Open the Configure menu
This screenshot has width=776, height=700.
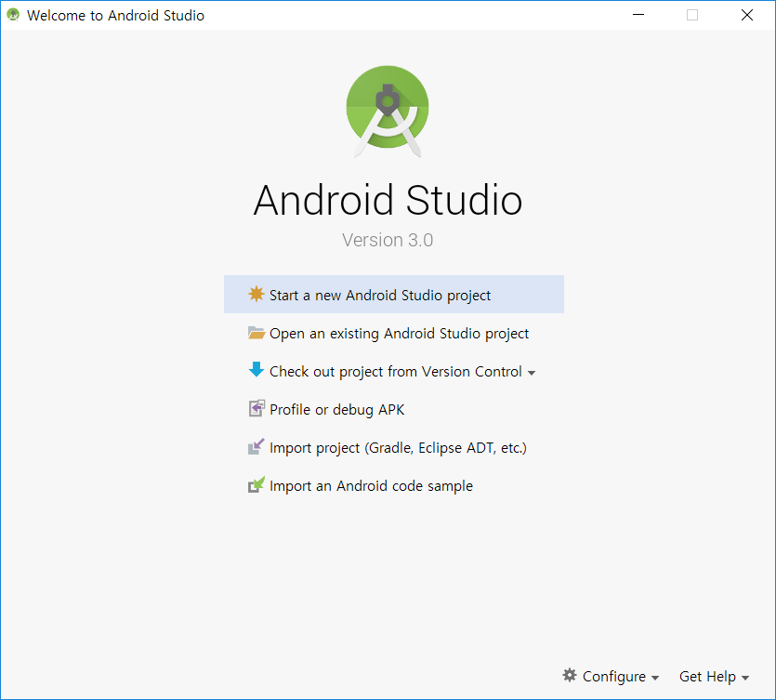click(x=611, y=676)
